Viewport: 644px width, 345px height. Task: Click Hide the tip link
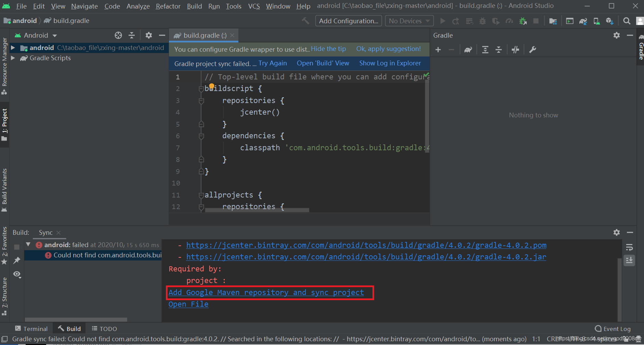[x=328, y=49]
